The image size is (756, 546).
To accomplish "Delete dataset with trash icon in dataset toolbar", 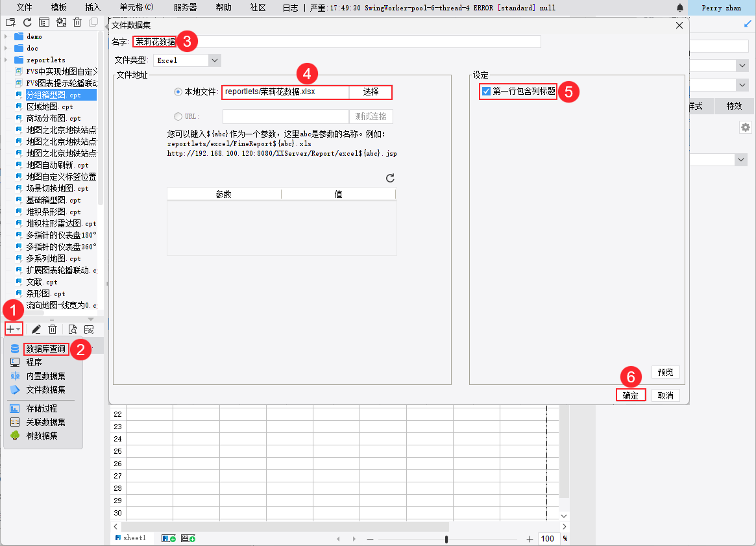I will [x=53, y=329].
